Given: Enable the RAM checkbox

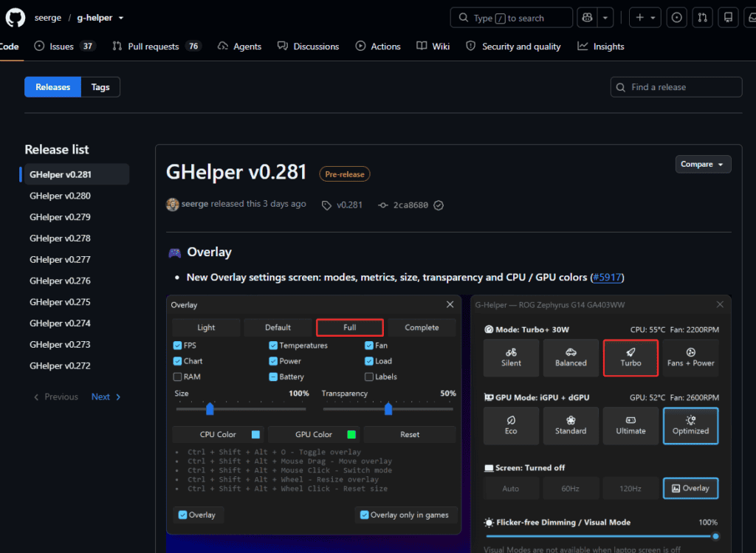Looking at the screenshot, I should [177, 377].
